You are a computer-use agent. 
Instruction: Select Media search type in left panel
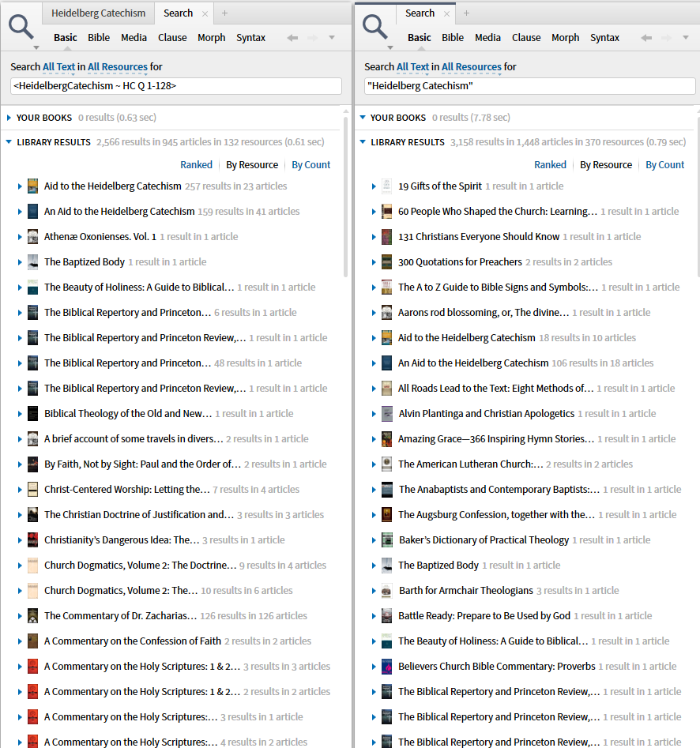[134, 38]
